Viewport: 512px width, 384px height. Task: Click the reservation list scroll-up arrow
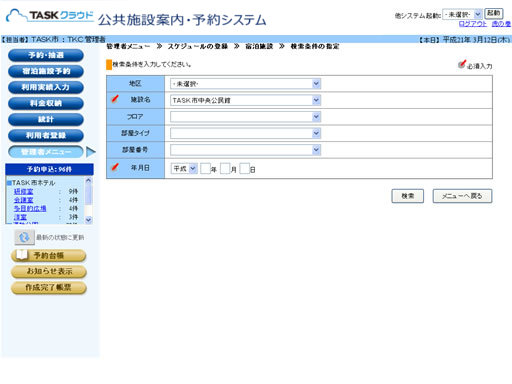point(88,180)
